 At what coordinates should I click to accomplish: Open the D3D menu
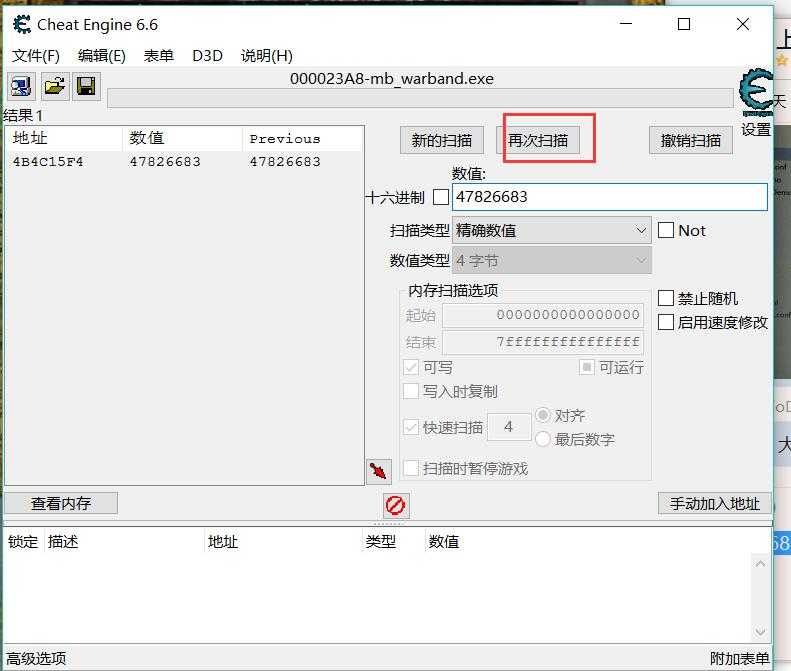[x=207, y=55]
